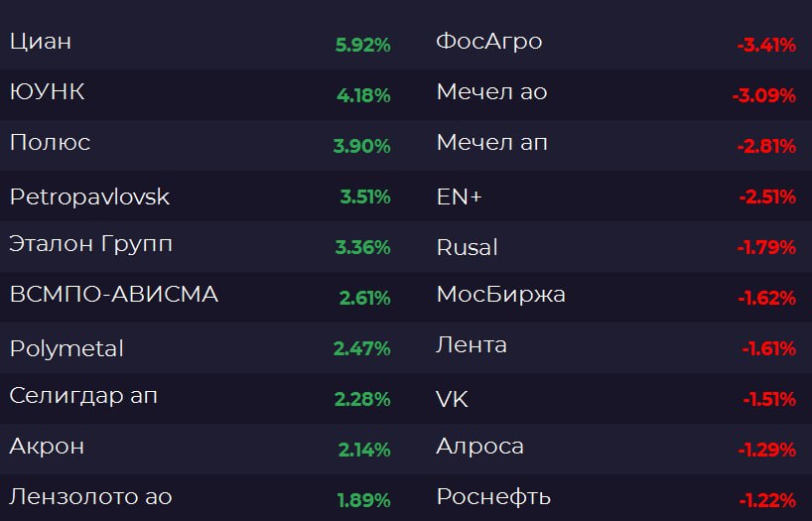Screen dimensions: 812x521
Task: Select Эталон Групп in gainers list
Action: click(x=83, y=244)
